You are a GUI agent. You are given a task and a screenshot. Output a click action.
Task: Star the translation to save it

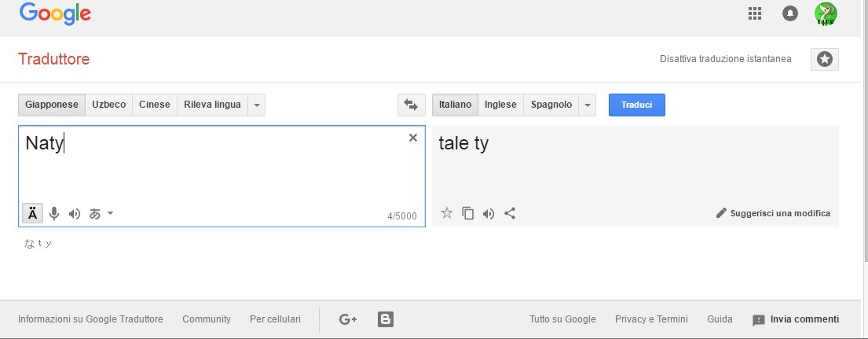coord(447,213)
